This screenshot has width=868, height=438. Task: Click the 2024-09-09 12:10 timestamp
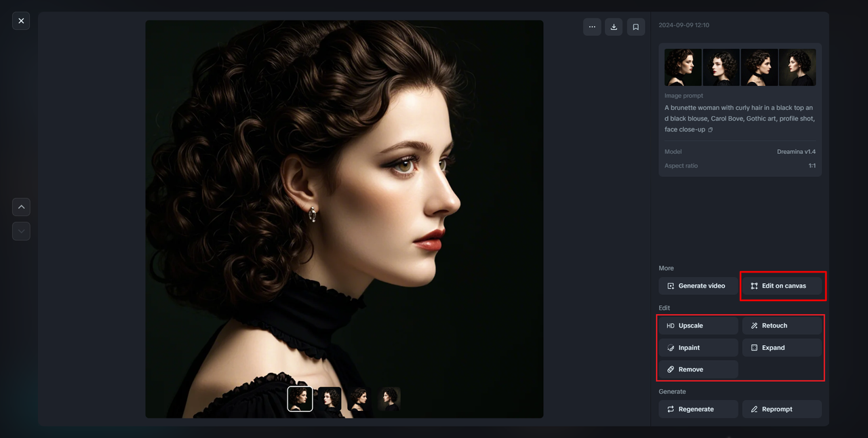(x=684, y=25)
